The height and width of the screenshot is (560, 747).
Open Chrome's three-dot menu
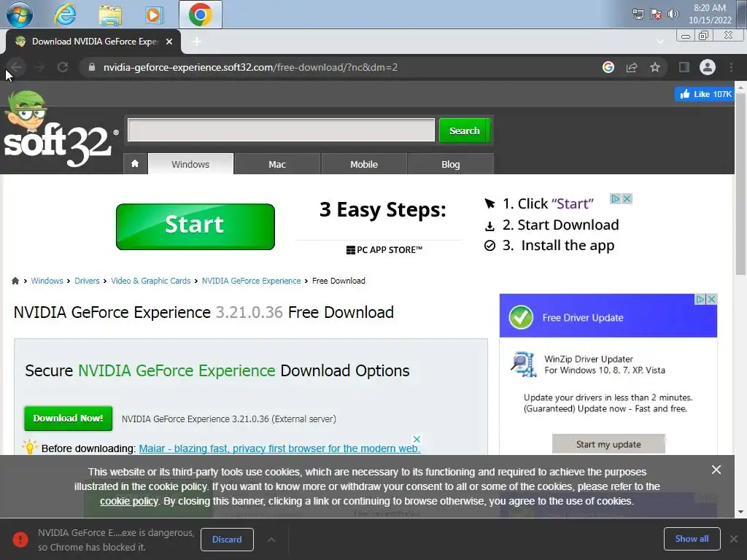pos(731,67)
